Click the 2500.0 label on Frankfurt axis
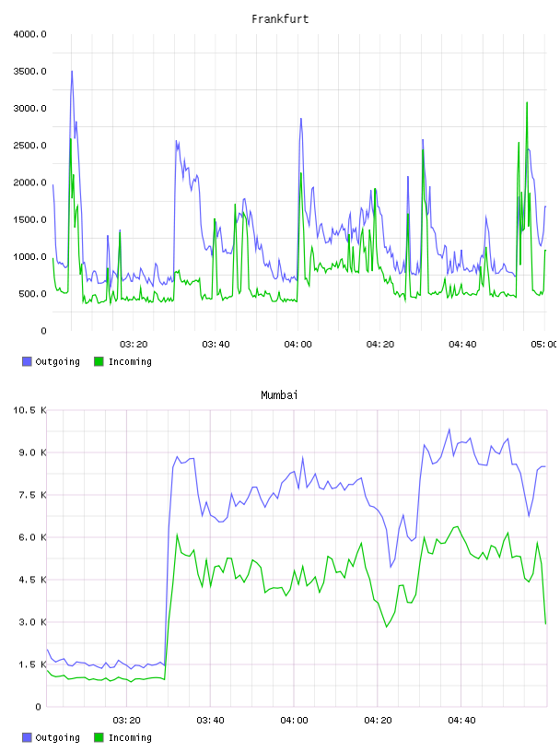560x752 pixels. (29, 146)
